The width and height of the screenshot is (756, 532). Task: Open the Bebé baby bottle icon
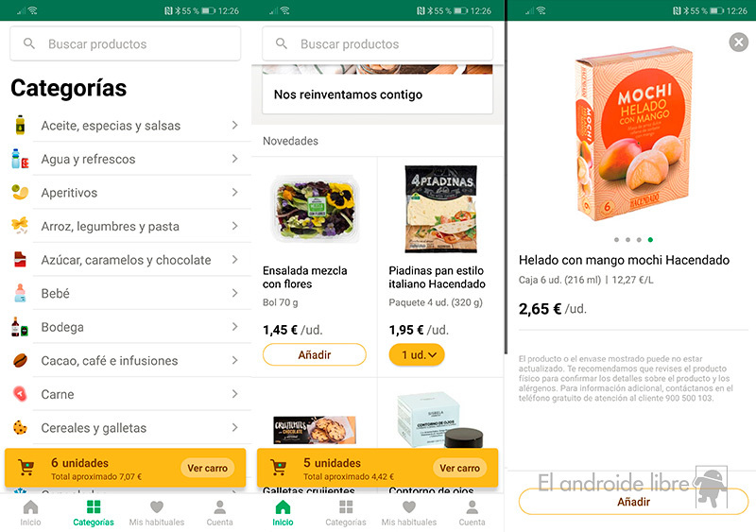click(x=20, y=293)
